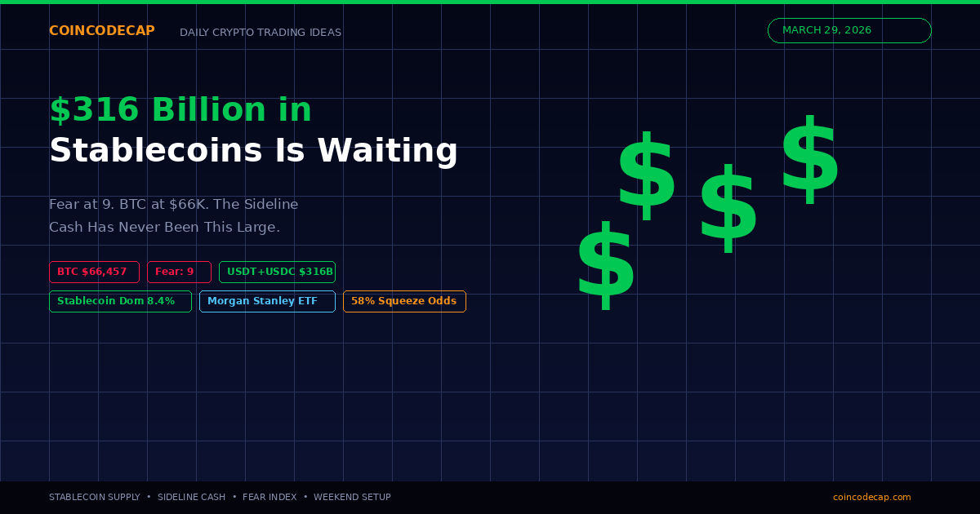Click the "$316 Billion in" headline

point(180,110)
